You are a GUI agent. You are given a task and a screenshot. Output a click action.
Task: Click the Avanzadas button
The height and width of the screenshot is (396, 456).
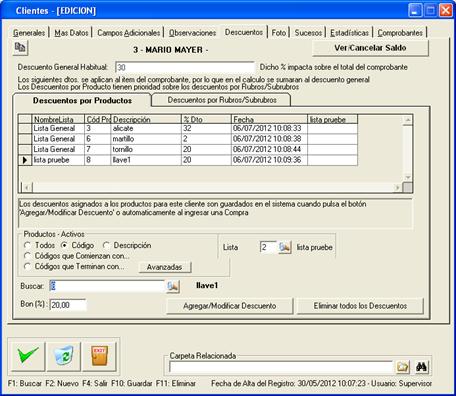(x=165, y=267)
